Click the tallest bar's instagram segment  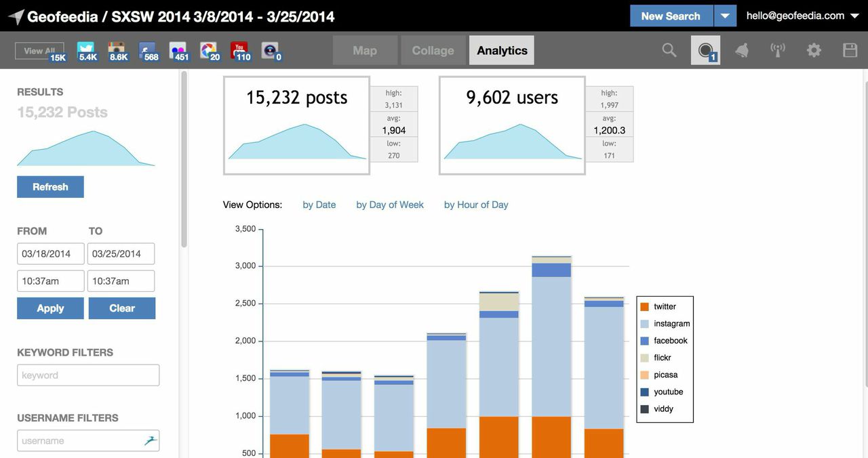551,347
